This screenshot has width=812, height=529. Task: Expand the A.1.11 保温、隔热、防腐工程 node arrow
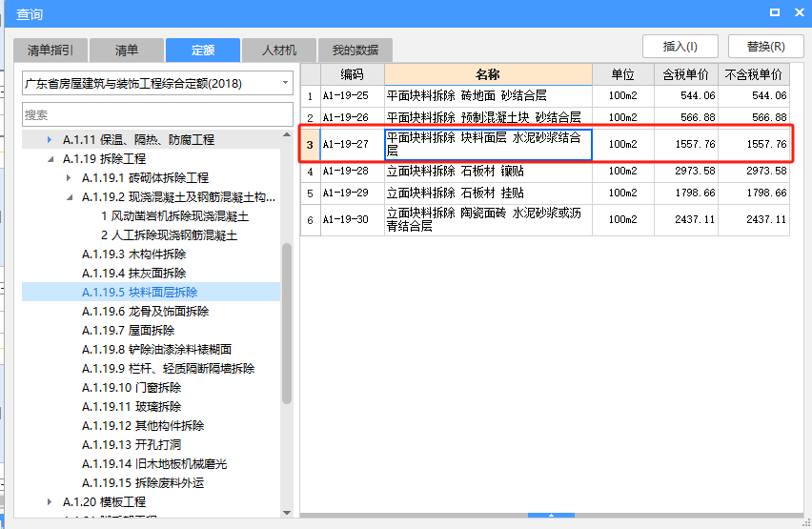(x=50, y=139)
